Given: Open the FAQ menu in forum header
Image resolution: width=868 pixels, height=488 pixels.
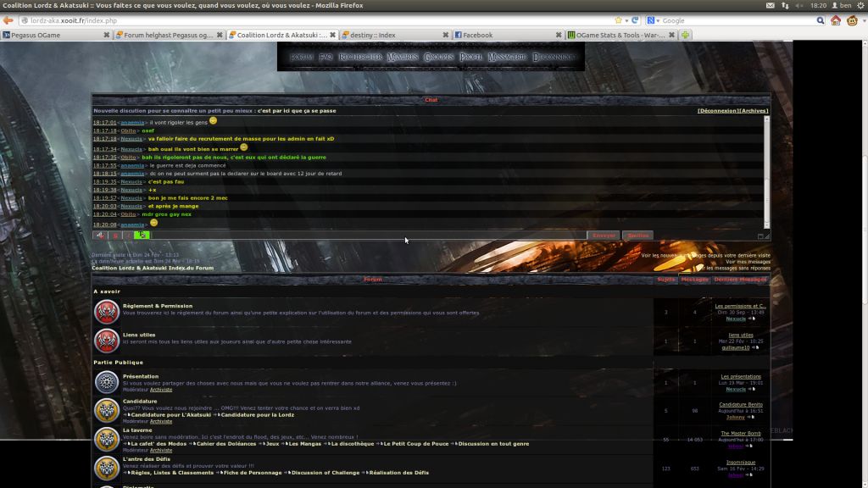Looking at the screenshot, I should [325, 57].
